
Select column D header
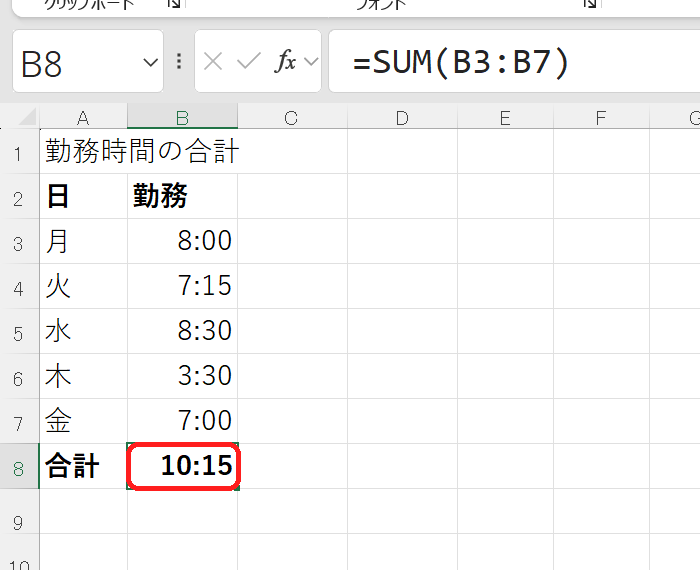402,118
